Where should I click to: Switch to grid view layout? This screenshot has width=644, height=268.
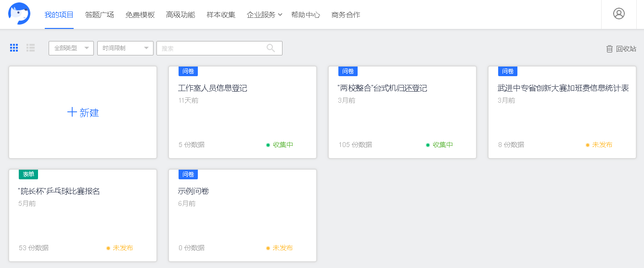tap(14, 48)
